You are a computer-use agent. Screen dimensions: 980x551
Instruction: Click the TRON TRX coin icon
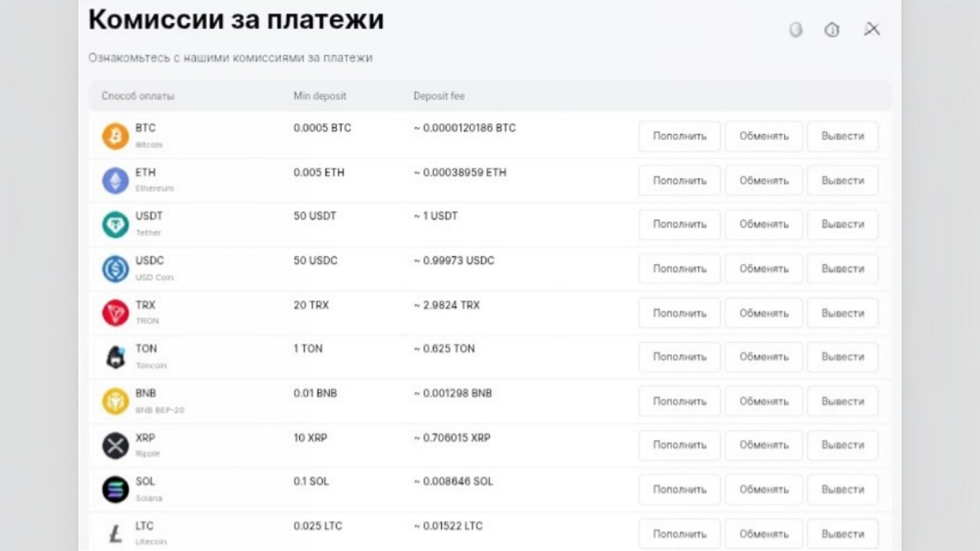pos(116,313)
